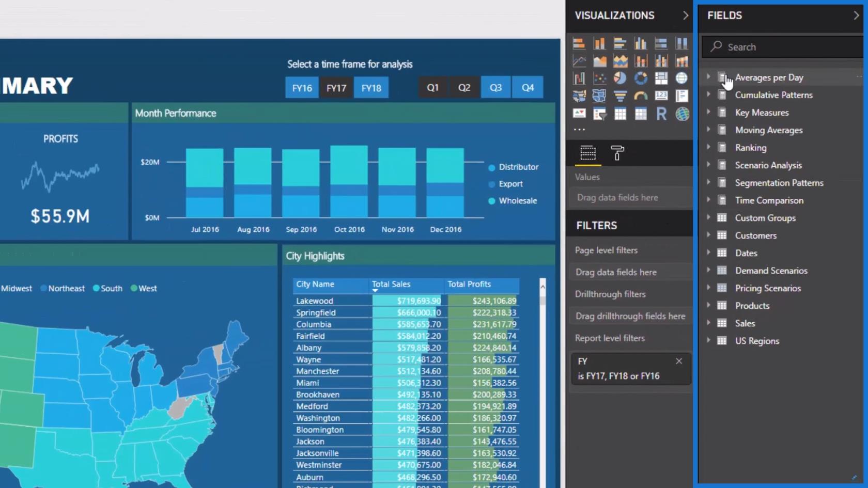Select the waterfall chart visual
Screen dimensions: 868x488
click(x=579, y=78)
